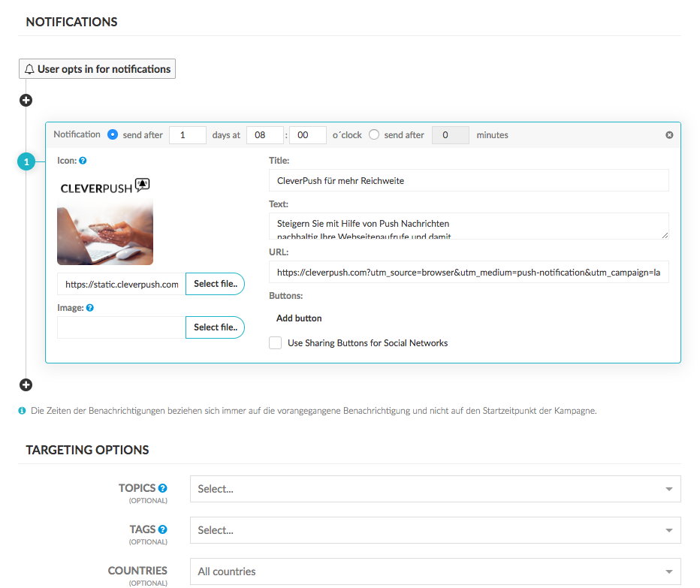Image resolution: width=700 pixels, height=588 pixels.
Task: Open the Image help question mark
Action: (89, 308)
